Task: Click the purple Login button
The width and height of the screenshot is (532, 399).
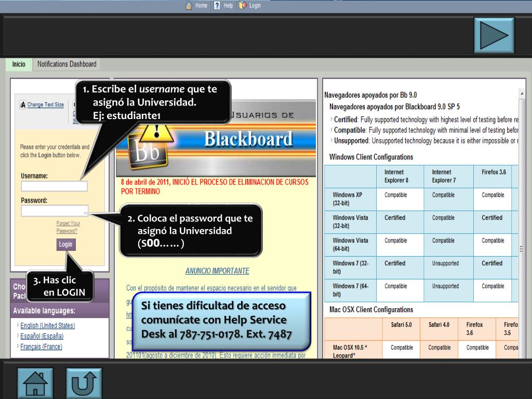Action: point(66,244)
